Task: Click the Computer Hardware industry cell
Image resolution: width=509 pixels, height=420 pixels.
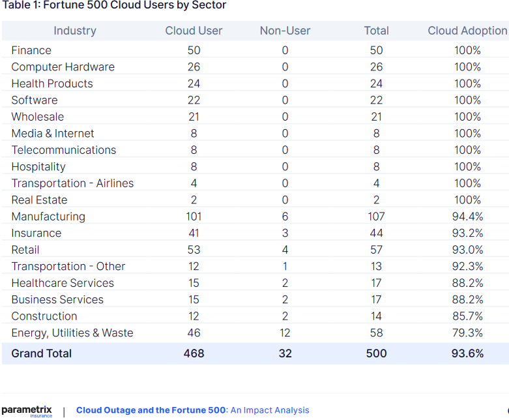Action: pos(63,67)
